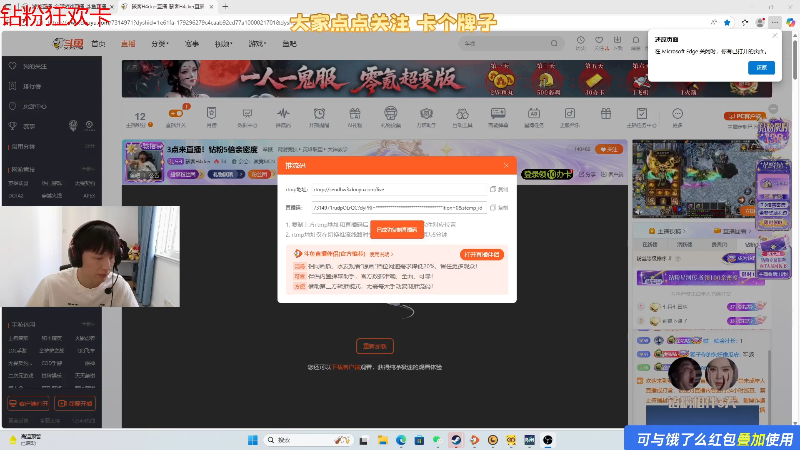Click the 登录领10办卡 promo button
Image resolution: width=800 pixels, height=450 pixels.
(x=547, y=174)
